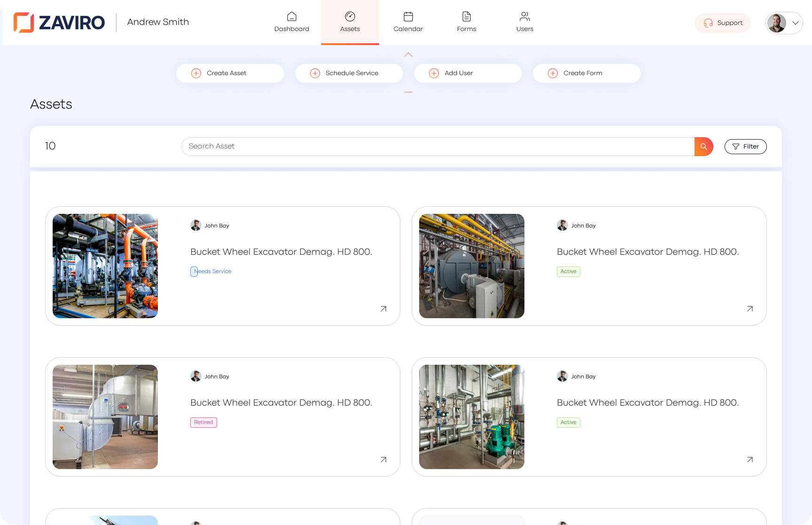Image resolution: width=812 pixels, height=525 pixels.
Task: Open the Filter button
Action: coord(746,147)
